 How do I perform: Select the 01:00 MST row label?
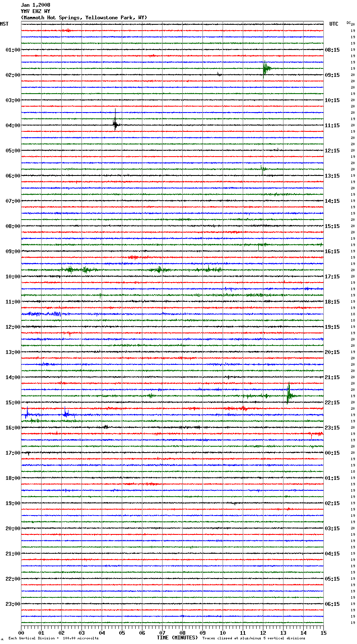click(13, 50)
